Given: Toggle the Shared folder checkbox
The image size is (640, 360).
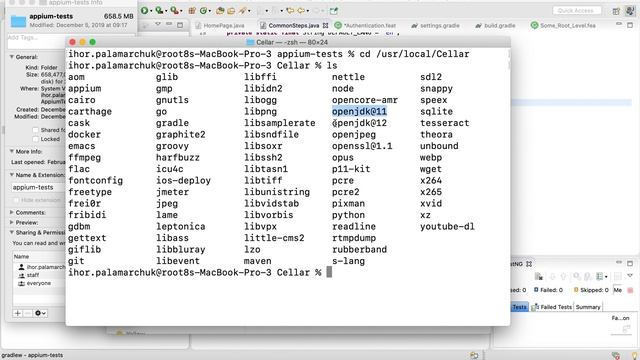Looking at the screenshot, I should coord(36,130).
